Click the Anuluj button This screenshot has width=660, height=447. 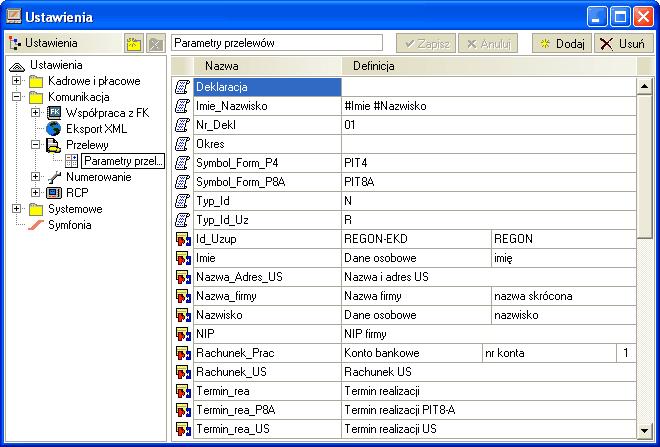point(488,43)
